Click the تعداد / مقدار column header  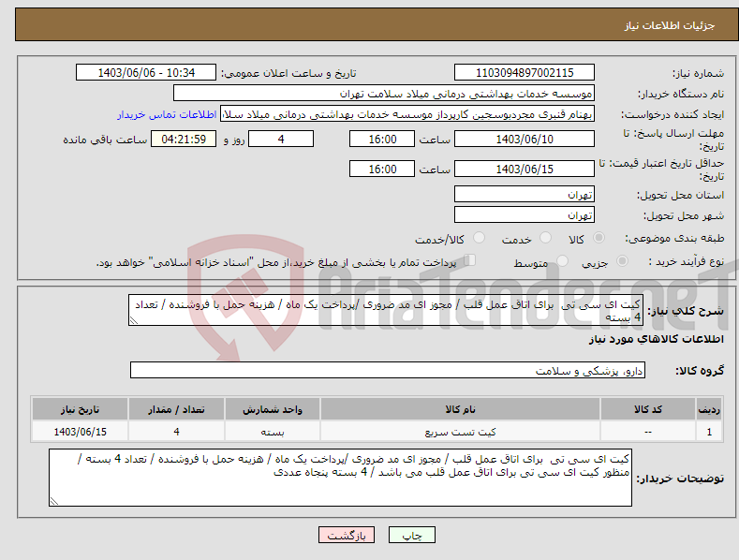(176, 409)
